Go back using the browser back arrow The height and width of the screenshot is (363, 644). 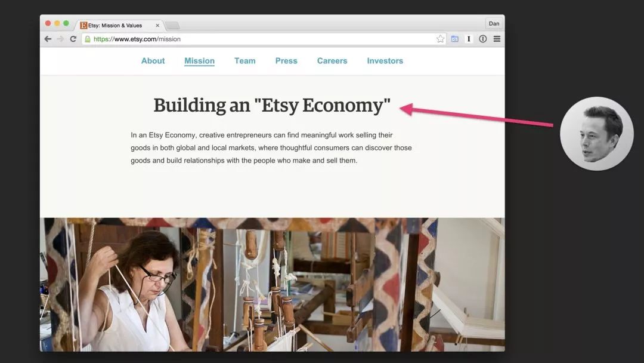tap(48, 39)
